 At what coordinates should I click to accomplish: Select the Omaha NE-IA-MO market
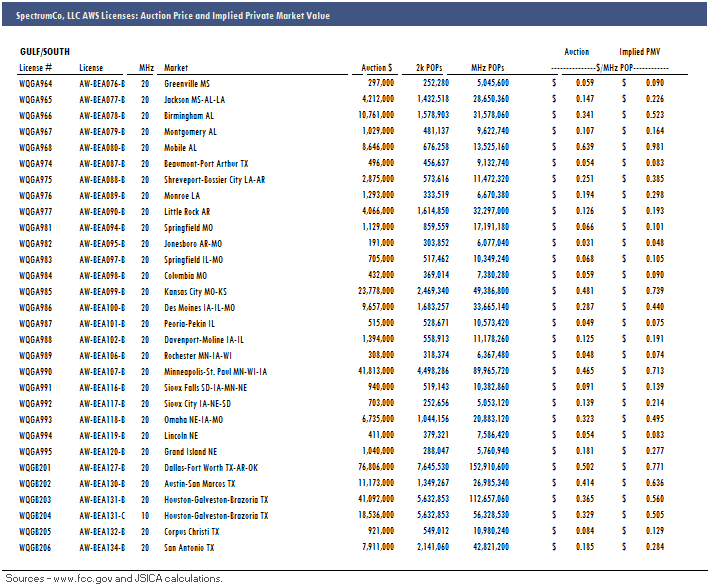(x=193, y=420)
